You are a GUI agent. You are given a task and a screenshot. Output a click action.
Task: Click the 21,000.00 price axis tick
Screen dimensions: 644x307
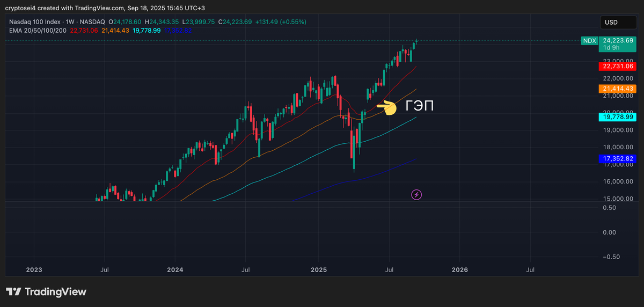point(618,96)
